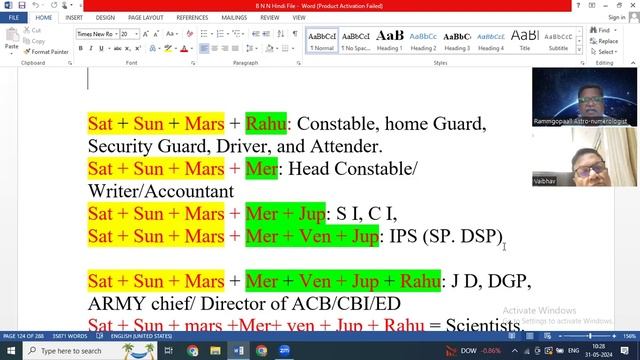Screen dimensions: 640x360
Task: Align text left
Action: (x=204, y=49)
